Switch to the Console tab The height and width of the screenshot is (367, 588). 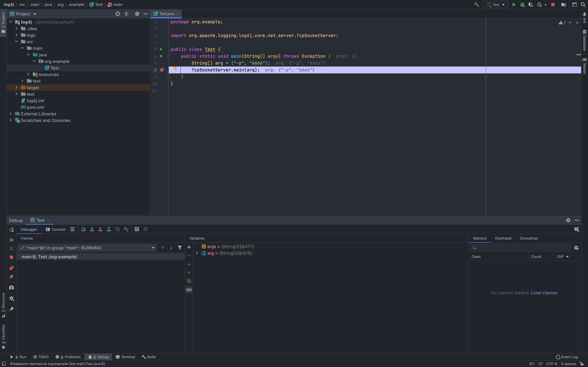point(56,229)
